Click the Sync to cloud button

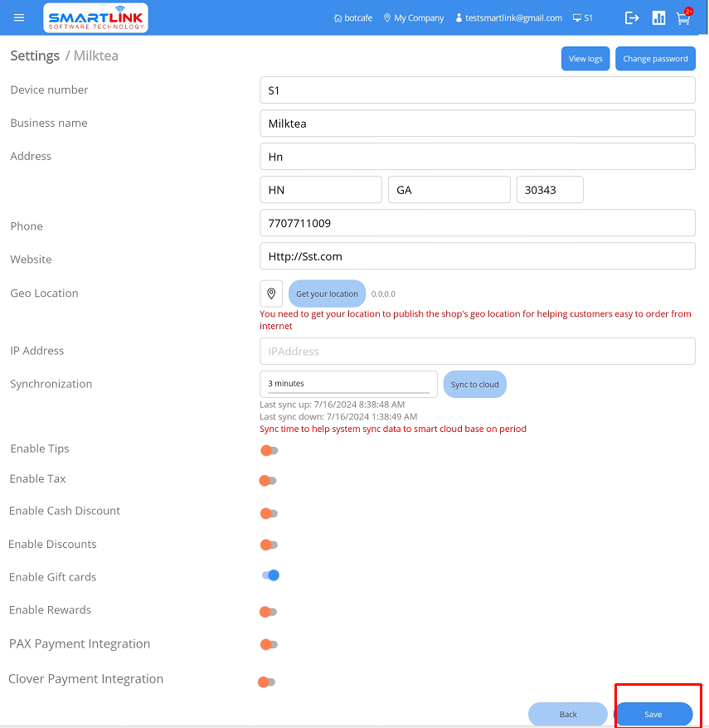(474, 385)
